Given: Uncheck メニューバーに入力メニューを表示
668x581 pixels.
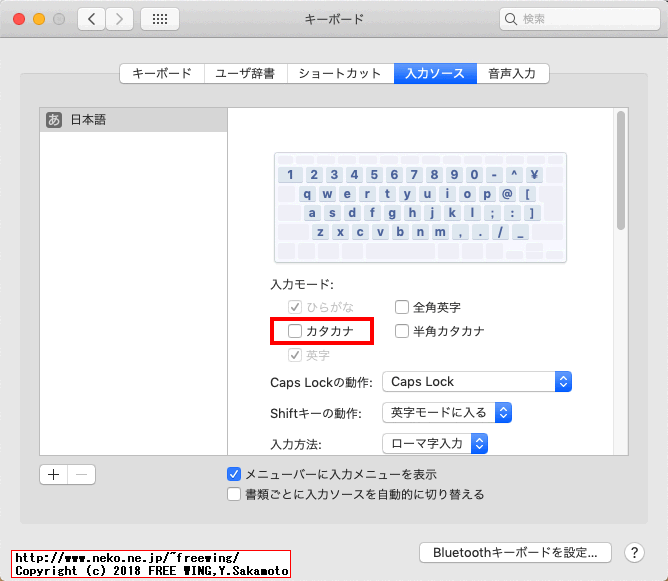Looking at the screenshot, I should coord(234,474).
